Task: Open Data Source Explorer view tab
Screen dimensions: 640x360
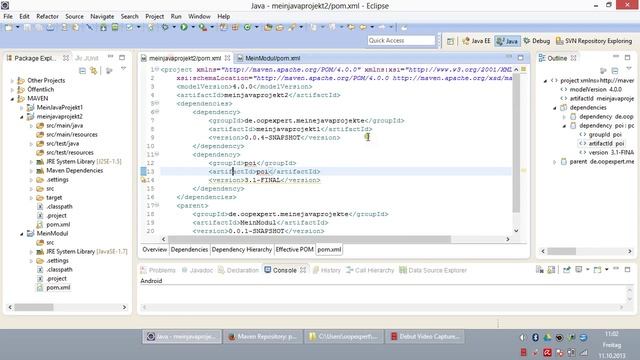Action: [433, 270]
